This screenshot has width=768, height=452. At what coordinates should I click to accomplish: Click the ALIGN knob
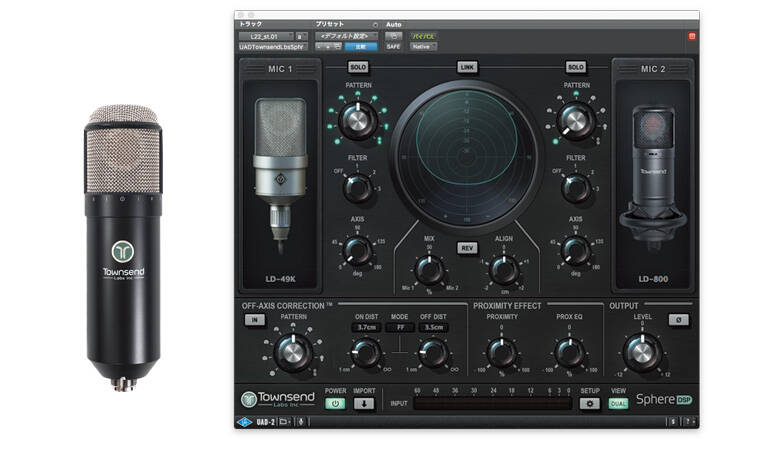504,270
